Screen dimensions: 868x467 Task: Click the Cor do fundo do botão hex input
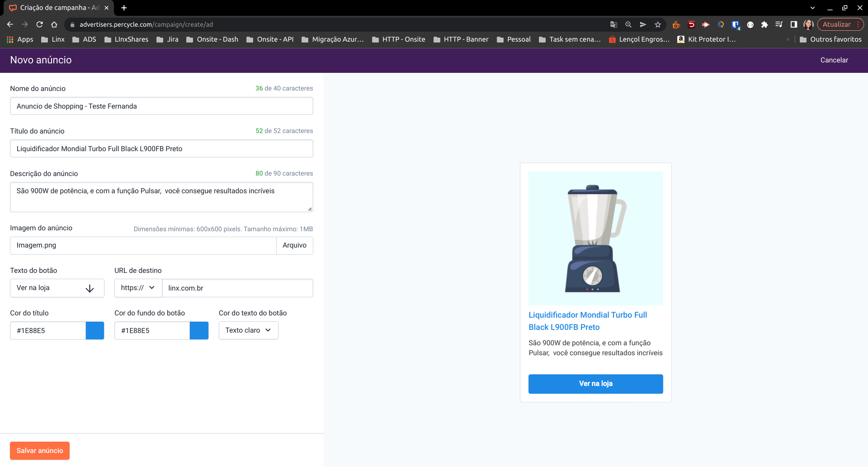(x=152, y=331)
